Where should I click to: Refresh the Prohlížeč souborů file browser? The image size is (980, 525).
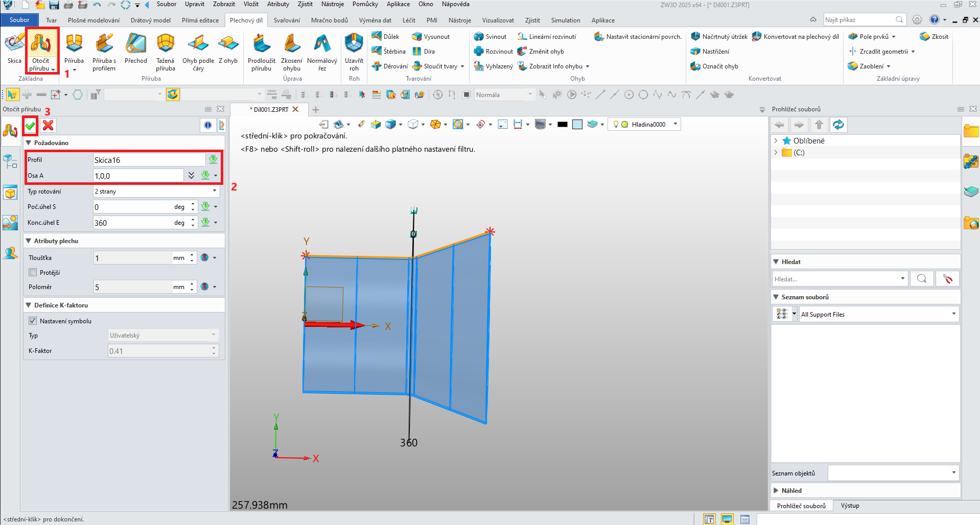838,125
